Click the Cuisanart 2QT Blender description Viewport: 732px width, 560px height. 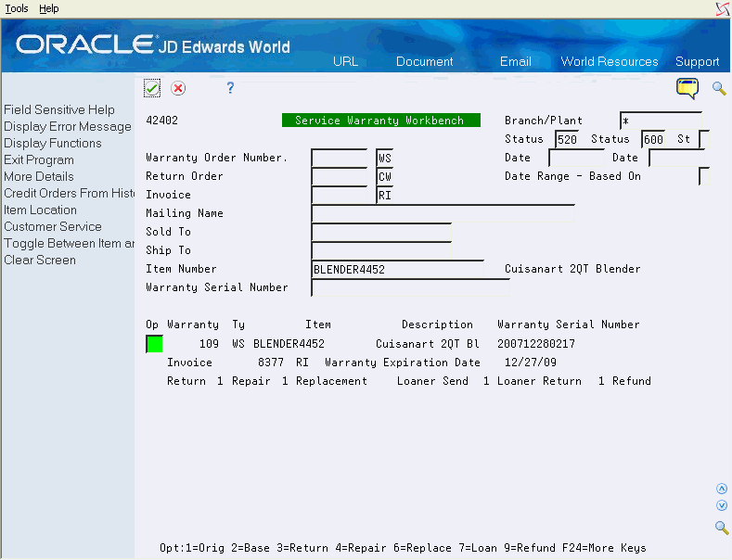click(572, 269)
